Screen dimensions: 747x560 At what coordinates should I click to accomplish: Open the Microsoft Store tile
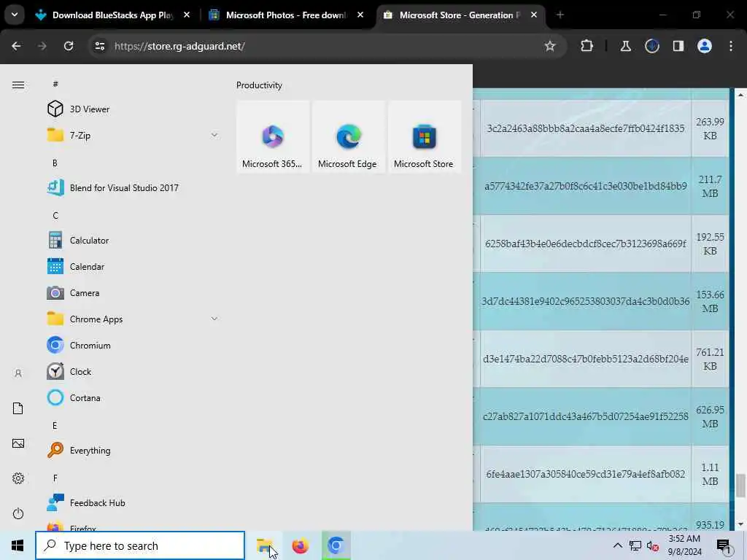point(425,136)
